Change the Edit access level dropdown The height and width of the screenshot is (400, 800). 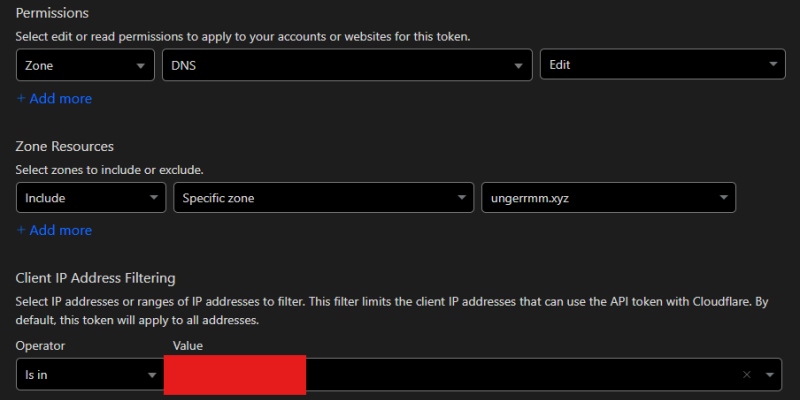(663, 64)
